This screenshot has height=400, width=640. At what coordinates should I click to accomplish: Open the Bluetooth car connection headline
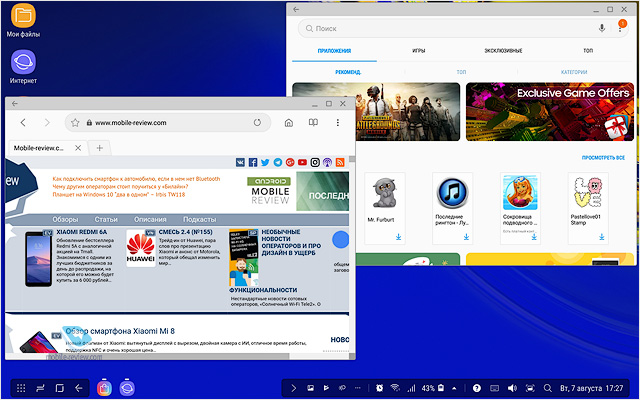(136, 179)
